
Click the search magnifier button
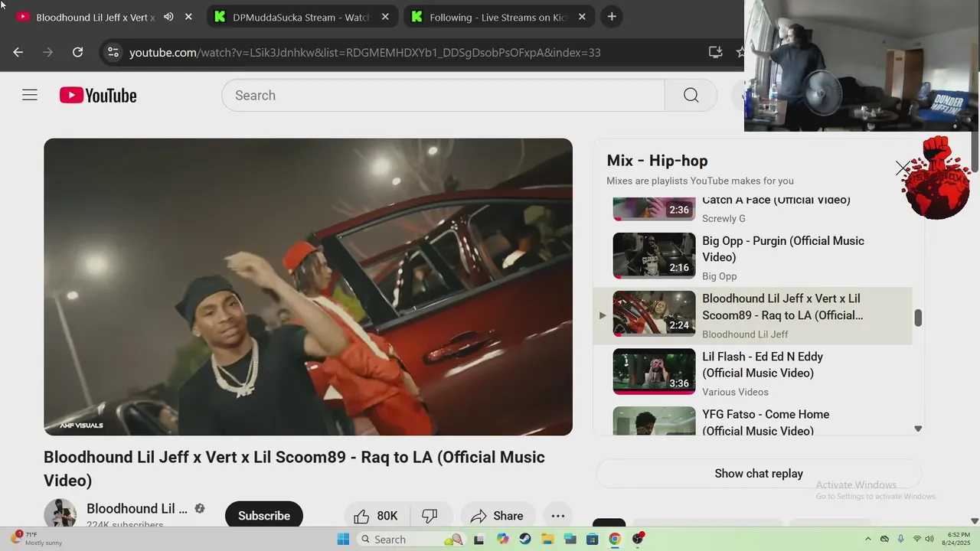pos(691,95)
